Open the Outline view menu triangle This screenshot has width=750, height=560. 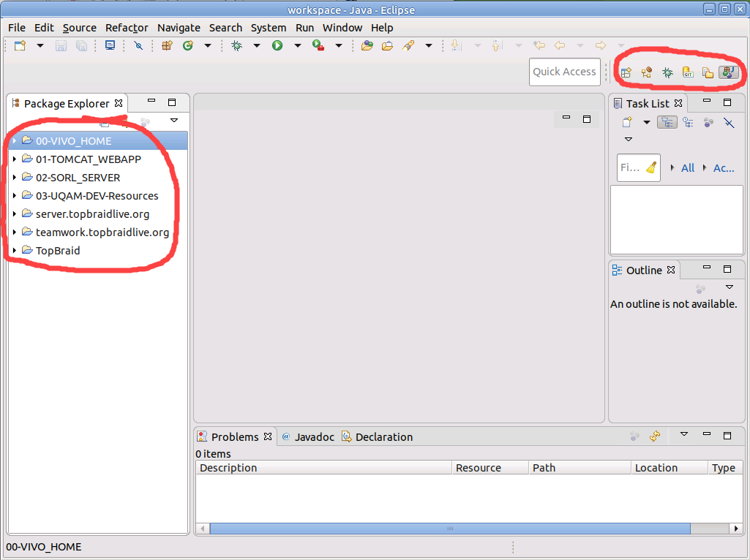(x=730, y=287)
